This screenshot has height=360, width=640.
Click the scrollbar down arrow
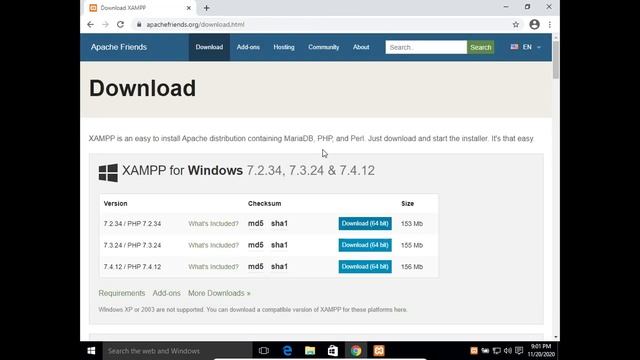tap(556, 337)
